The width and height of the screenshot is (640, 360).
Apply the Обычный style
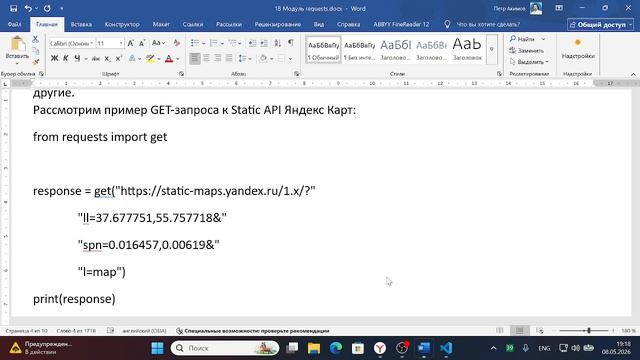click(323, 50)
